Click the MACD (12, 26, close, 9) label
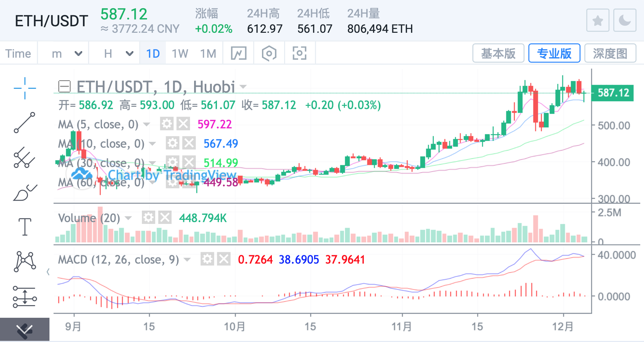 [x=118, y=260]
